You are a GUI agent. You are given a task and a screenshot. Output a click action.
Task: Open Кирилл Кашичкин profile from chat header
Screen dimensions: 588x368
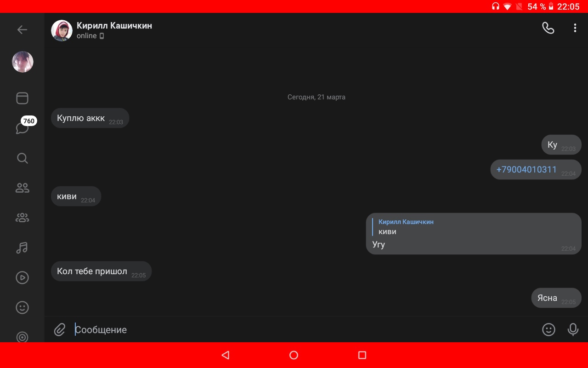pyautogui.click(x=114, y=26)
